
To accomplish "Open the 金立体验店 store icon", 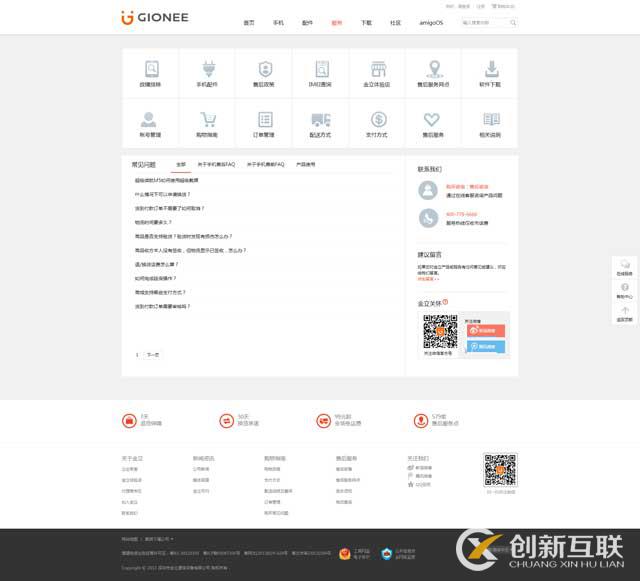I will pyautogui.click(x=378, y=70).
